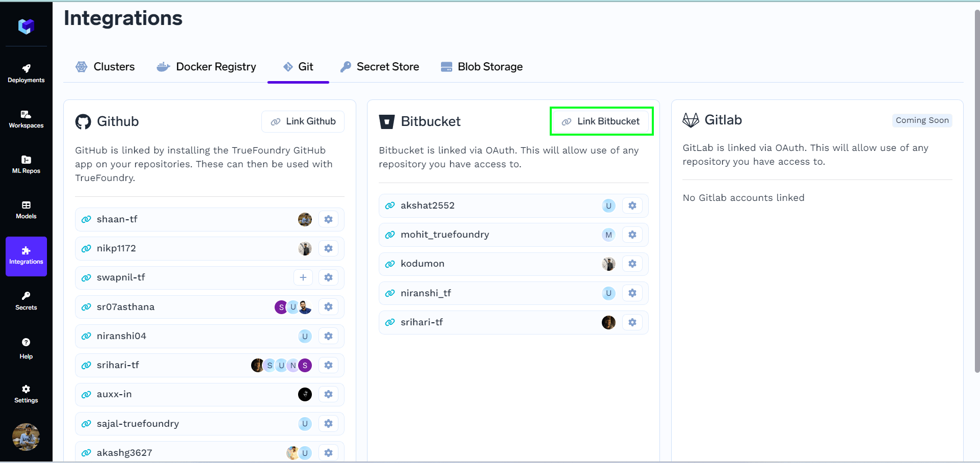Viewport: 980px width, 463px height.
Task: Go to ML Repos section
Action: [26, 165]
